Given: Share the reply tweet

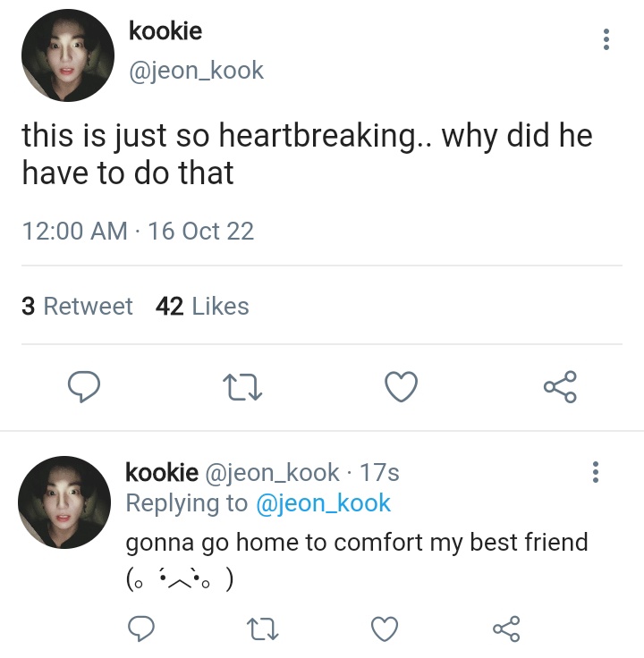Looking at the screenshot, I should (x=506, y=628).
